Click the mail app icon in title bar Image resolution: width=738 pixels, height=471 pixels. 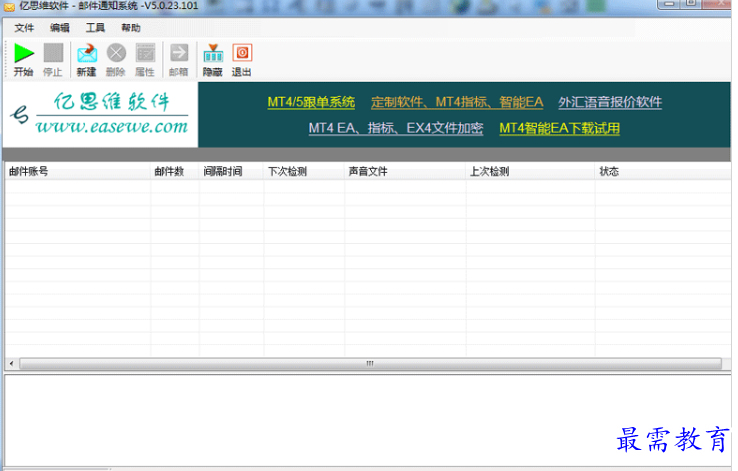click(x=9, y=7)
